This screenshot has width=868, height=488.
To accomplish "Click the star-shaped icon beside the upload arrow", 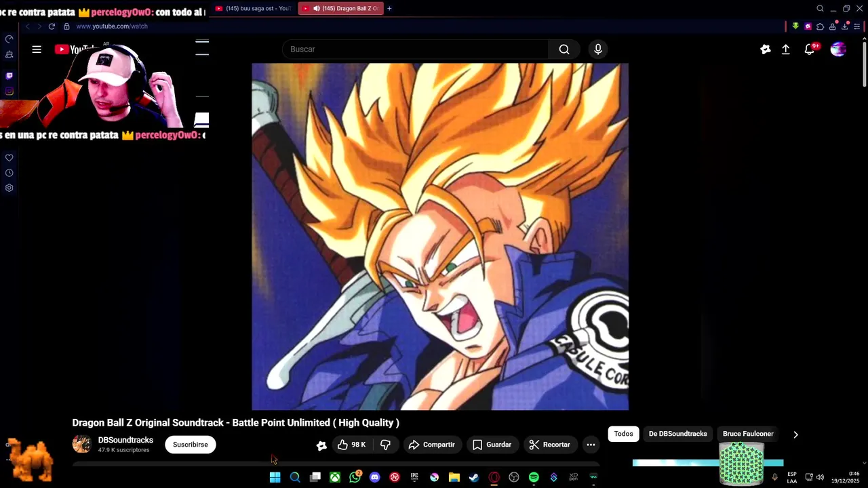I will [766, 49].
